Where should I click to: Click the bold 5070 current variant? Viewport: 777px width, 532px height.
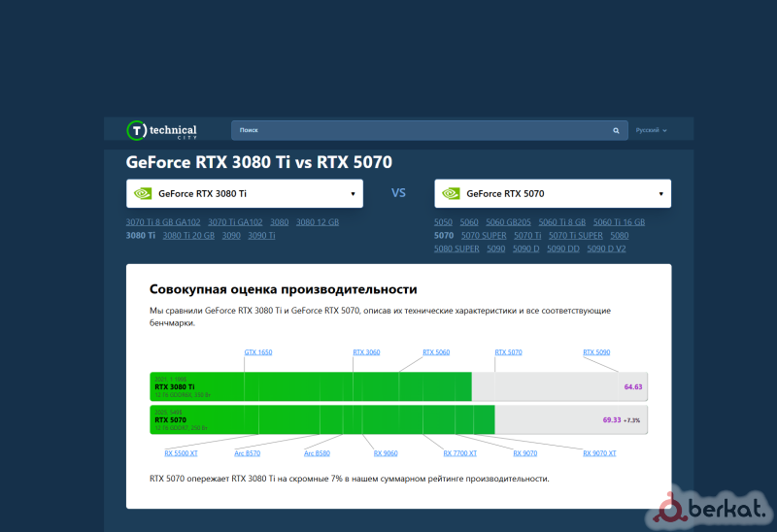point(444,236)
